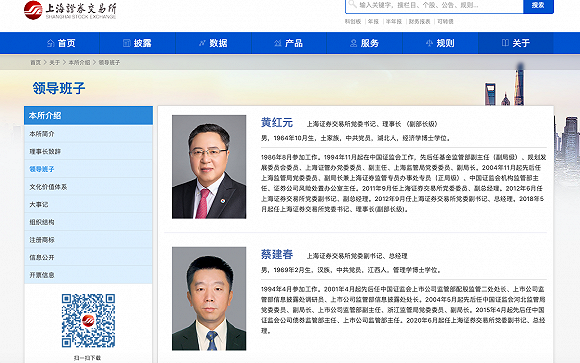Click the scales icon beside 规则
The width and height of the screenshot is (580, 363).
coord(429,43)
